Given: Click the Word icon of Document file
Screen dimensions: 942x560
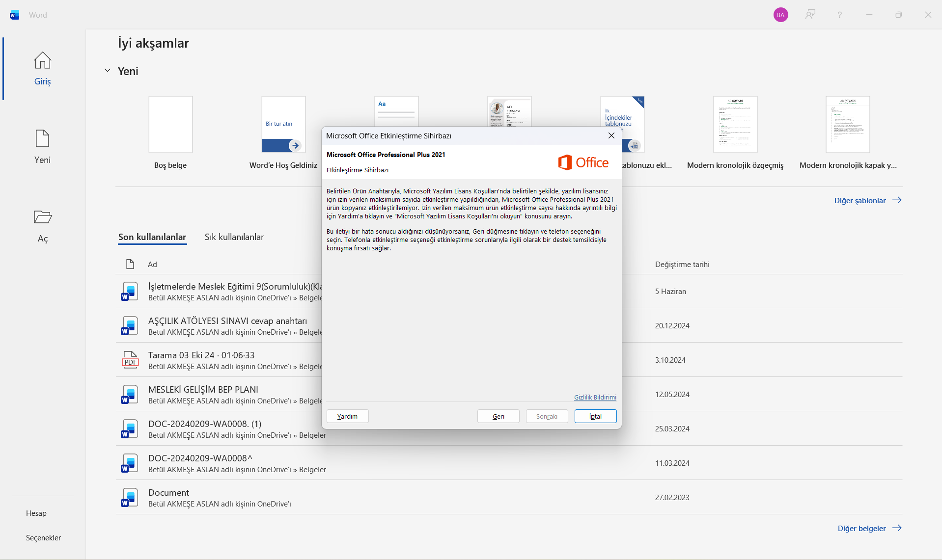Looking at the screenshot, I should (x=130, y=497).
